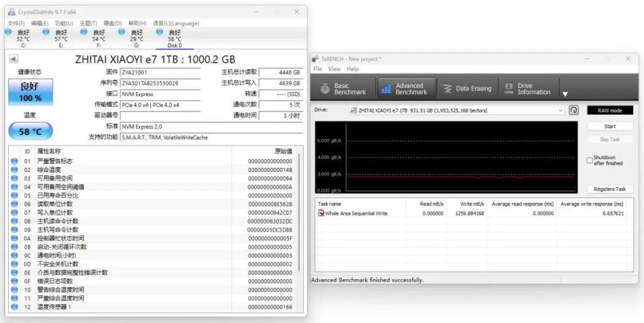Click the Registers Task button
This screenshot has width=644, height=323.
610,189
